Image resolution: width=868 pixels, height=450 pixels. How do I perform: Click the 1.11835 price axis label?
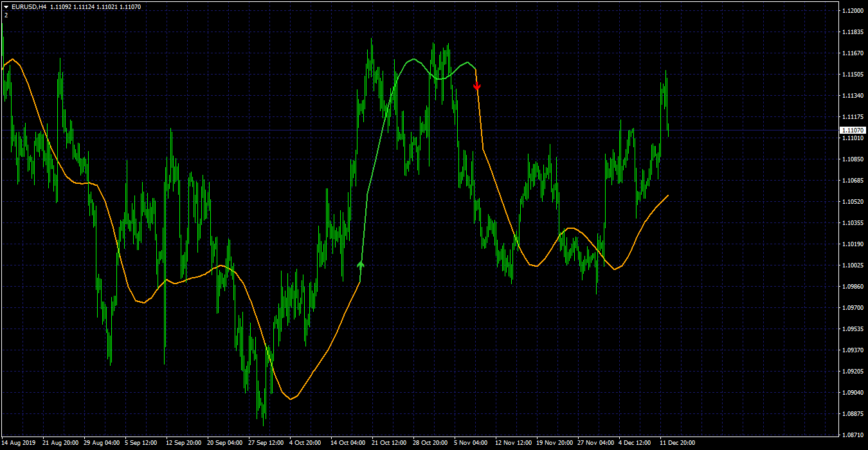point(853,32)
